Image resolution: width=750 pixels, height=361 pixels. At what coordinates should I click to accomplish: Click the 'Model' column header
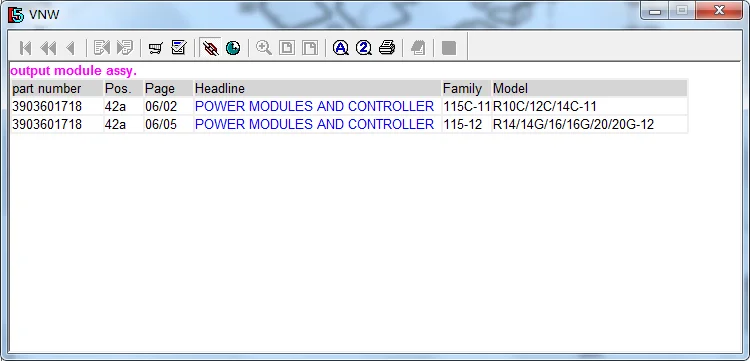(x=590, y=88)
